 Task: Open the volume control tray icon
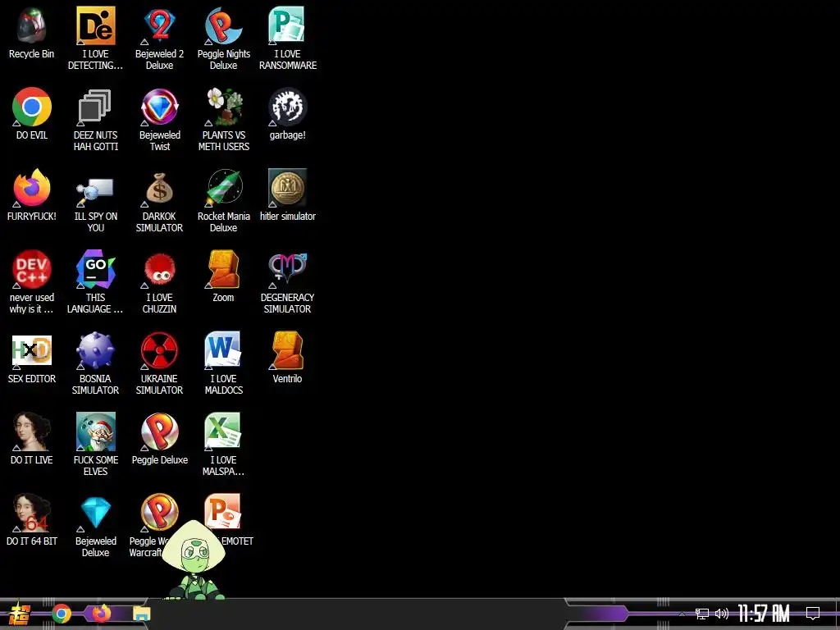tap(722, 614)
